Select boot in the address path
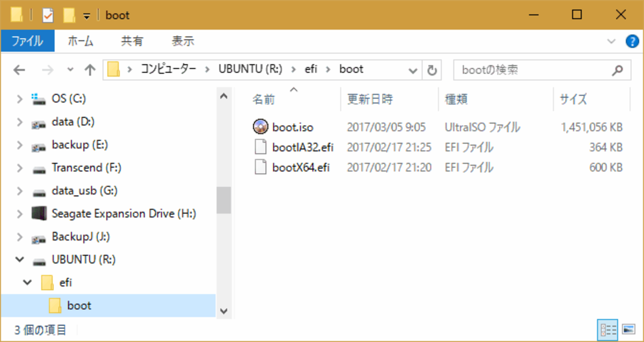Screen dimensions: 644x342 tap(351, 70)
